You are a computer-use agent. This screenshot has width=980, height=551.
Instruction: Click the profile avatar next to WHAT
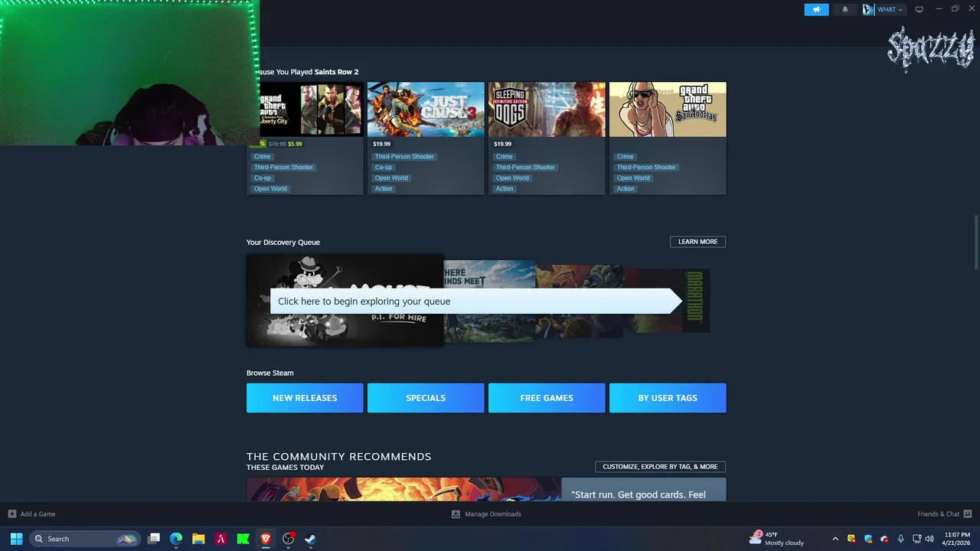[x=868, y=9]
